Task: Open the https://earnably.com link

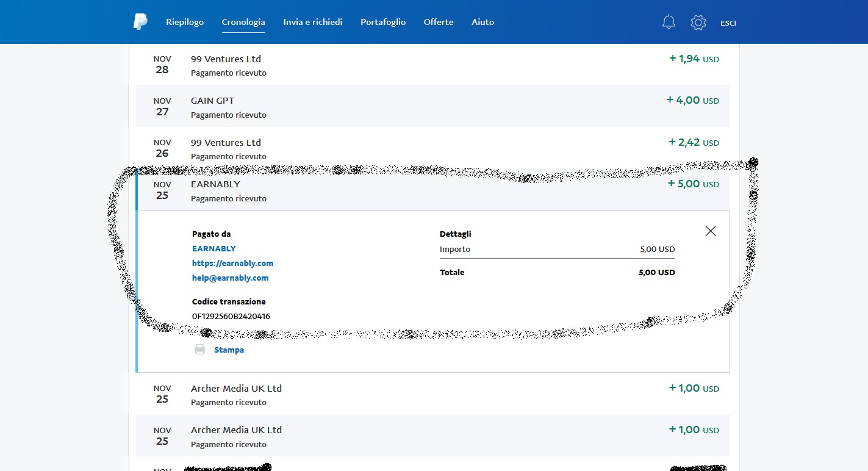Action: pos(232,263)
